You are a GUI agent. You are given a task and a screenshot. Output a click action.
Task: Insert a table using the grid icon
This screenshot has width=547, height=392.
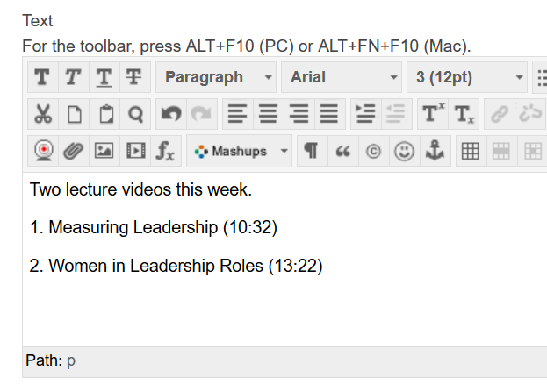click(470, 151)
